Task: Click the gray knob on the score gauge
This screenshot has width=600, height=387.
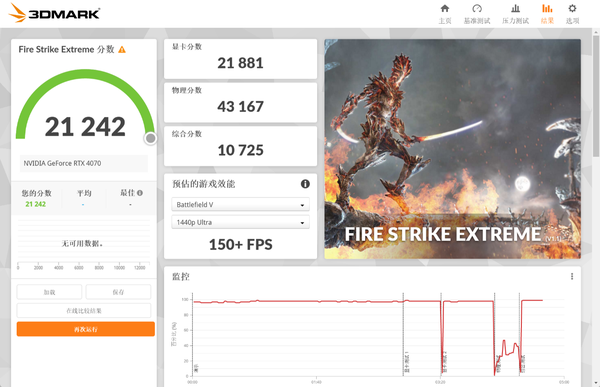Action: (150, 139)
